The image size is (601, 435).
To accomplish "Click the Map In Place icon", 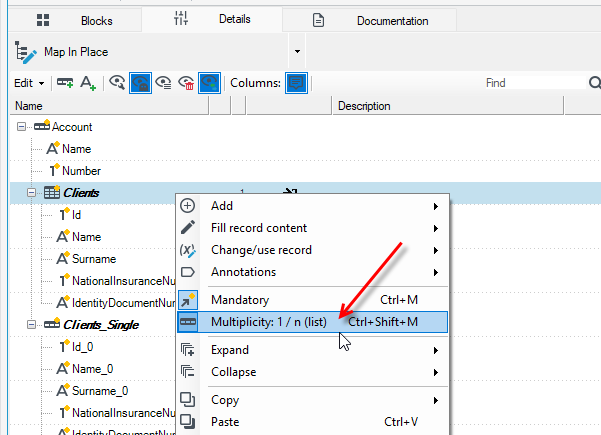I will pos(25,52).
